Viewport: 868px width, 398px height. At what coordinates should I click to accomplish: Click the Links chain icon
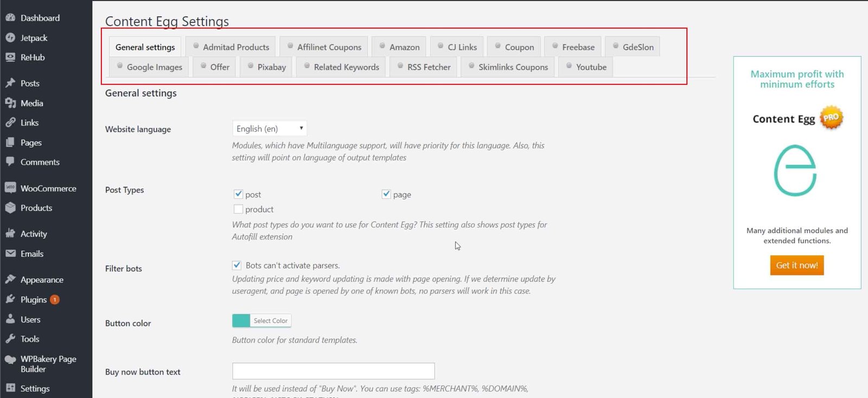(x=10, y=122)
